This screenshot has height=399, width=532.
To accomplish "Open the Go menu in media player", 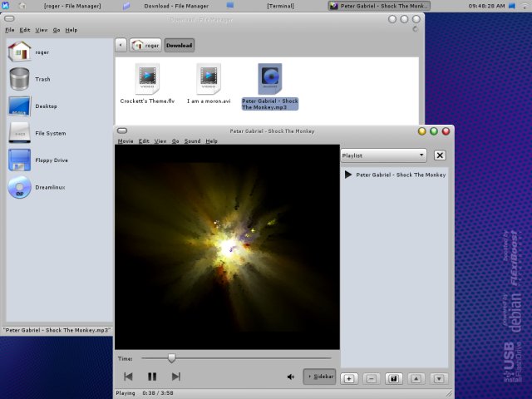I will tap(175, 141).
